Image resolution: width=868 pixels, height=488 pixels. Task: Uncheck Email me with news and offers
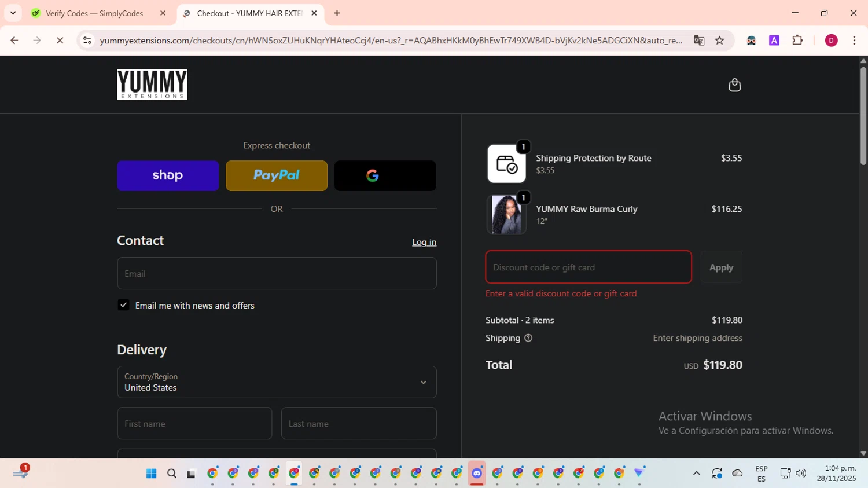click(x=124, y=305)
